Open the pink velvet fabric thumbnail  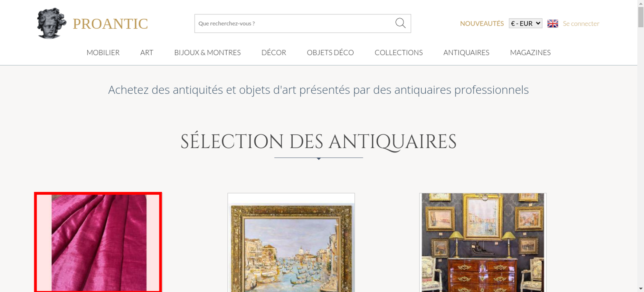[x=98, y=242]
